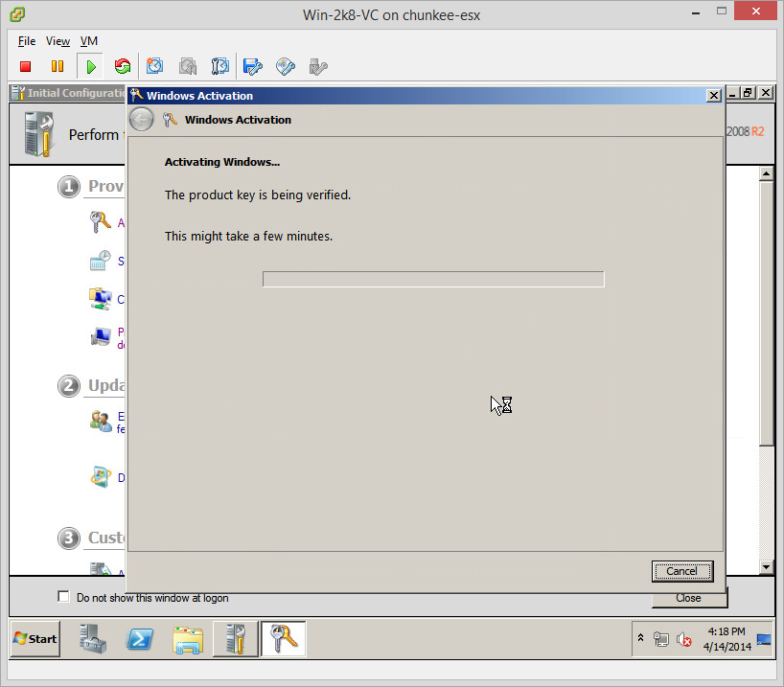Show hidden system tray icons

pyautogui.click(x=641, y=638)
